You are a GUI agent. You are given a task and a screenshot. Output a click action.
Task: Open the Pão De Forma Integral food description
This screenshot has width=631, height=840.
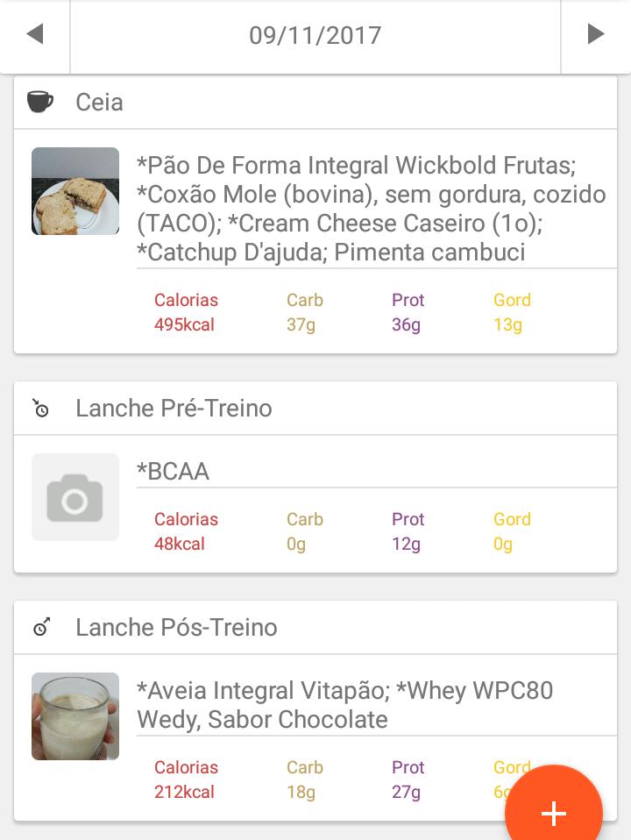pos(372,209)
